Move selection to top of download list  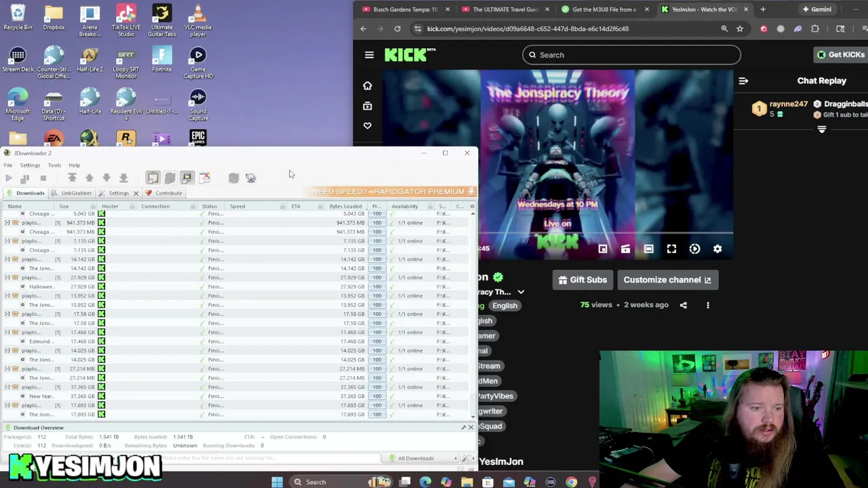point(72,178)
